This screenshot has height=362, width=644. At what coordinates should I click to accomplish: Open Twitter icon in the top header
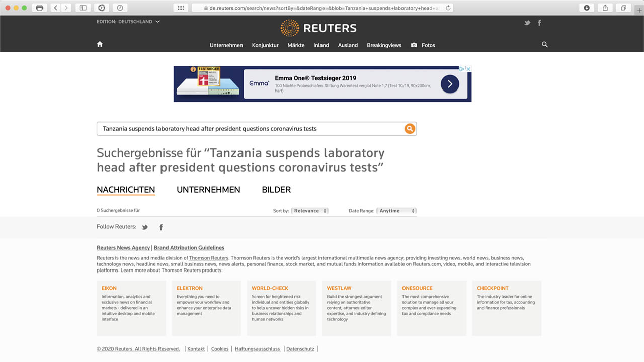pos(527,23)
